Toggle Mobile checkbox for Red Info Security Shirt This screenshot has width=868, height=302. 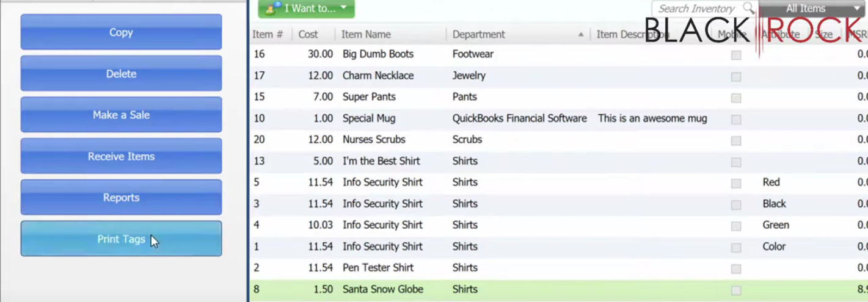[736, 183]
